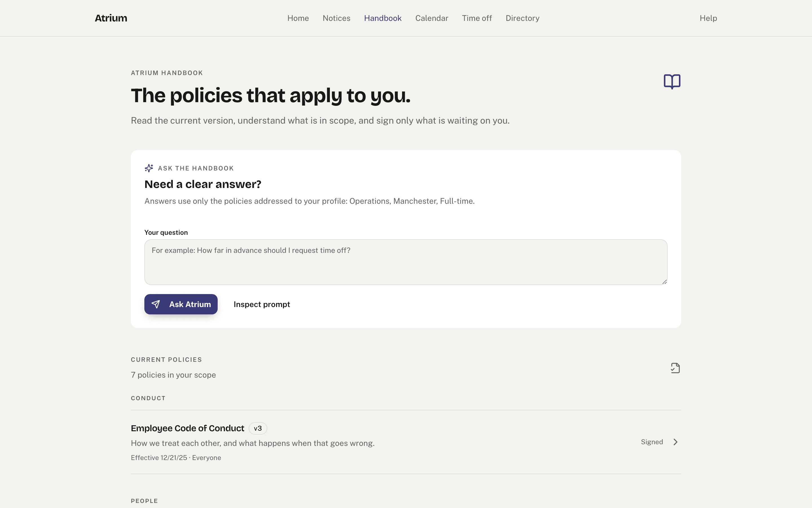Open the Notices page

[x=336, y=18]
